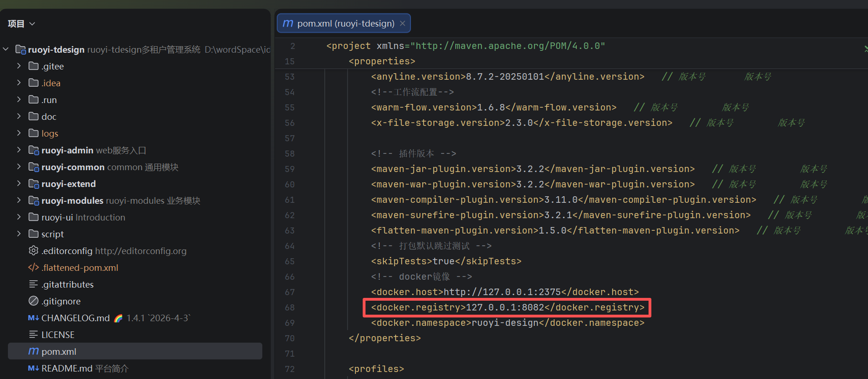Screen dimensions: 868x379
Task: Click line number 67 in the gutter
Action: point(290,292)
